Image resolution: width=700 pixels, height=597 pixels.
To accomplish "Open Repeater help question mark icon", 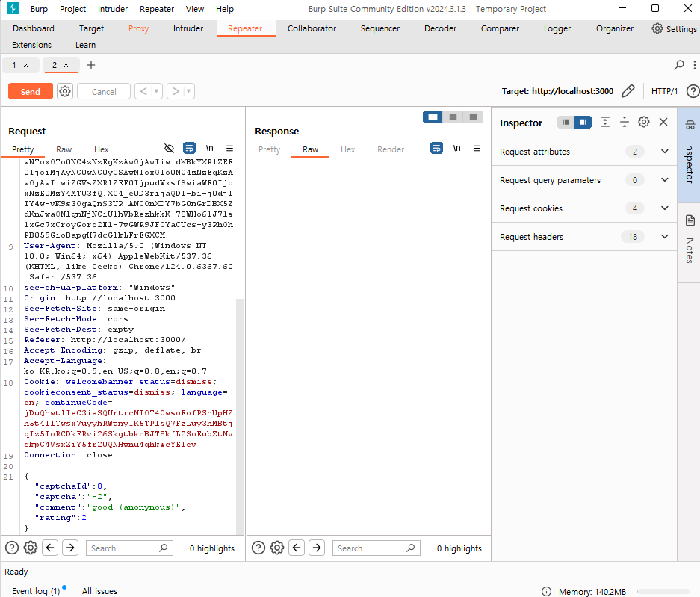I will pos(693,91).
